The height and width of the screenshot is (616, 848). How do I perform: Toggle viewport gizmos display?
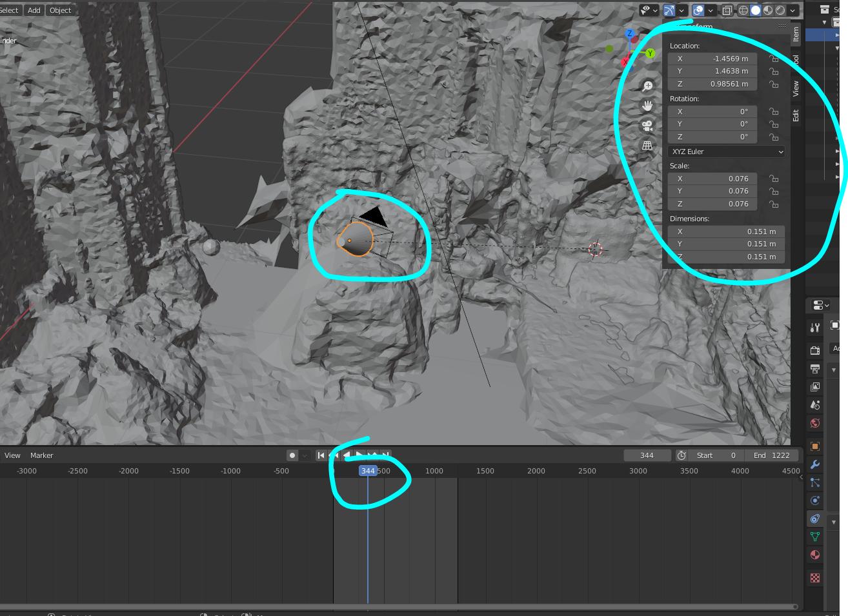pyautogui.click(x=669, y=10)
